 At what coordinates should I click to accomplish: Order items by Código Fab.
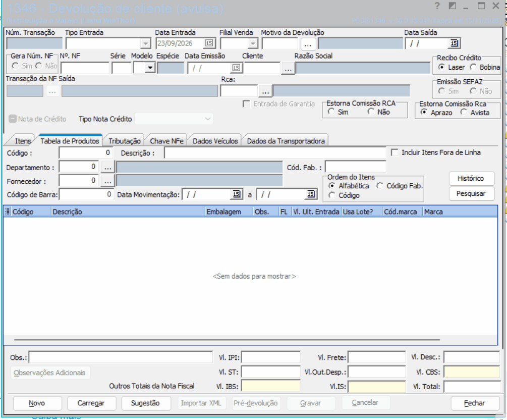[379, 186]
